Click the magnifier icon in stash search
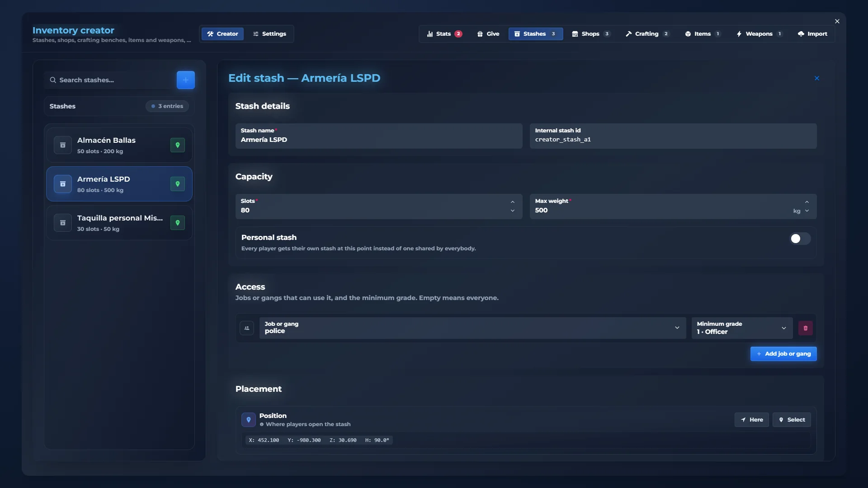Image resolution: width=868 pixels, height=488 pixels. point(53,80)
